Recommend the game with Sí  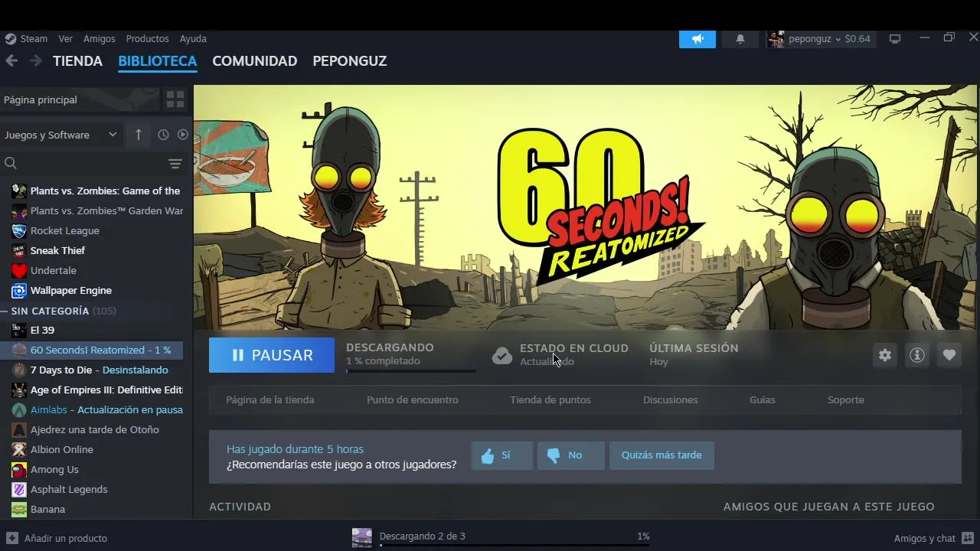point(501,455)
